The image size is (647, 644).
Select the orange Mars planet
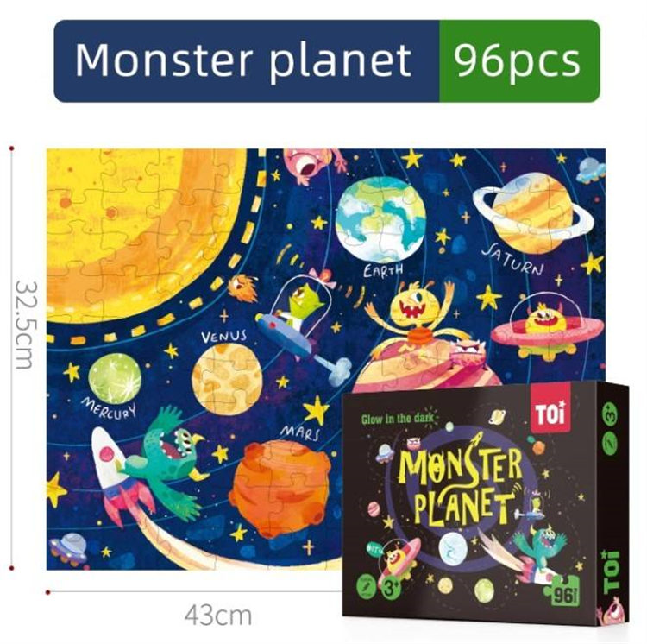click(x=280, y=489)
